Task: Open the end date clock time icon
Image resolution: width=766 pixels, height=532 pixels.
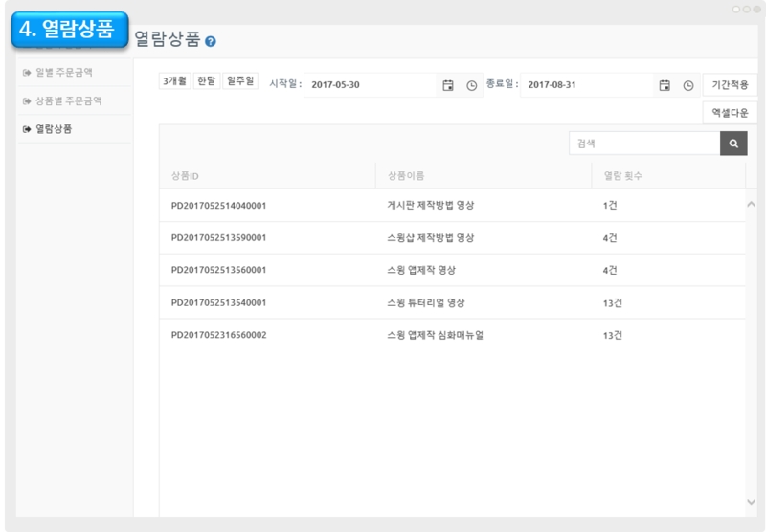Action: [687, 85]
